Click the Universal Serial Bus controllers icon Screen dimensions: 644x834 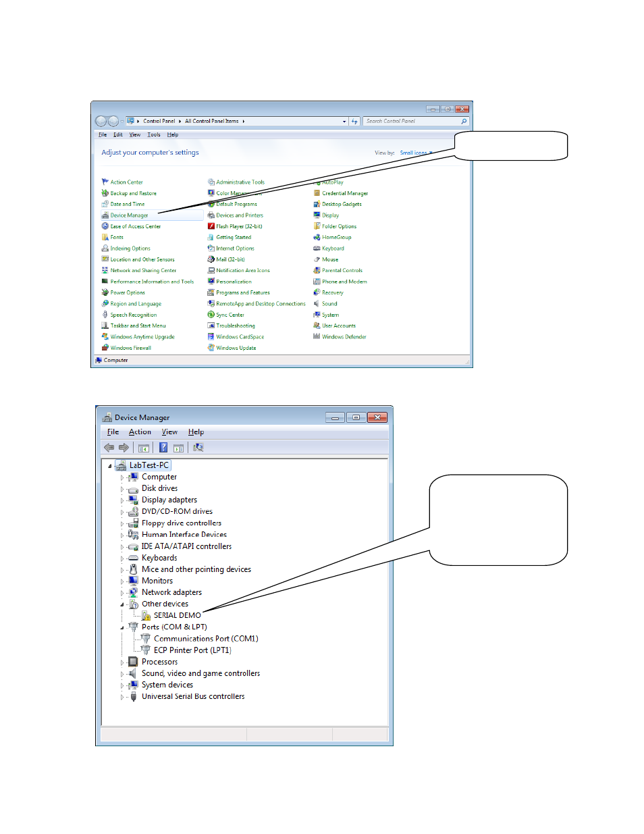(133, 696)
